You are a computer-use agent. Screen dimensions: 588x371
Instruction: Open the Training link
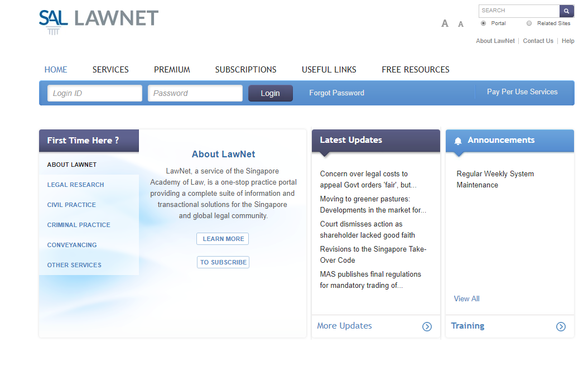coord(467,326)
